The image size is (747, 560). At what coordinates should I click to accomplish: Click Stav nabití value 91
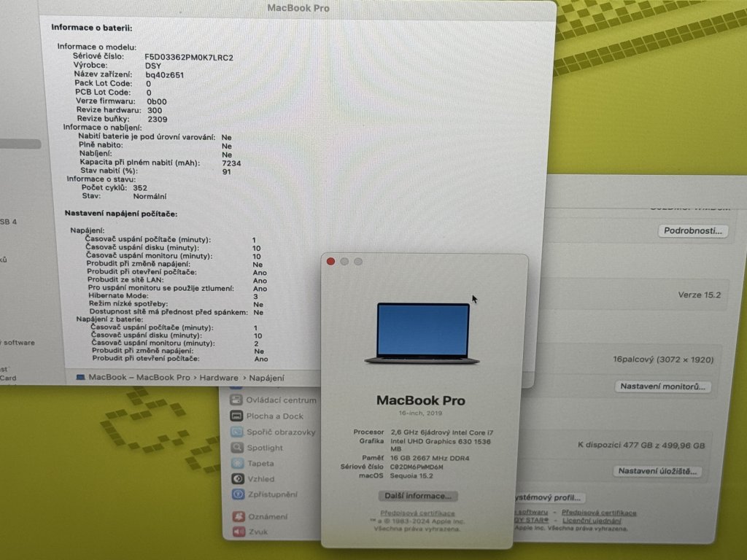point(226,172)
